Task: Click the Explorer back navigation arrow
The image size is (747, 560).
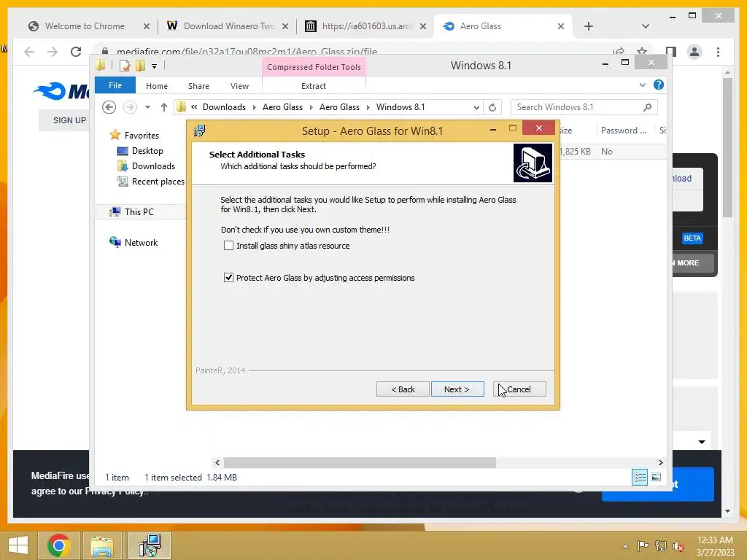Action: click(109, 107)
